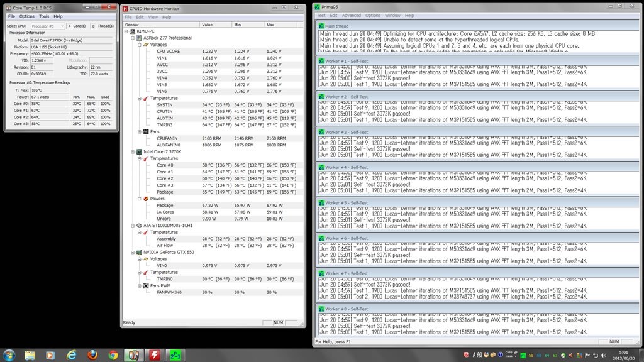Click the Prime95 title bar icon
Screen dimensions: 644x362
pos(317,7)
